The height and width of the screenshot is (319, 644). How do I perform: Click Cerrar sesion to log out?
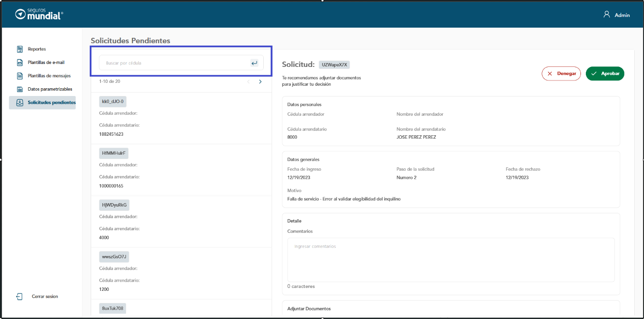point(45,296)
